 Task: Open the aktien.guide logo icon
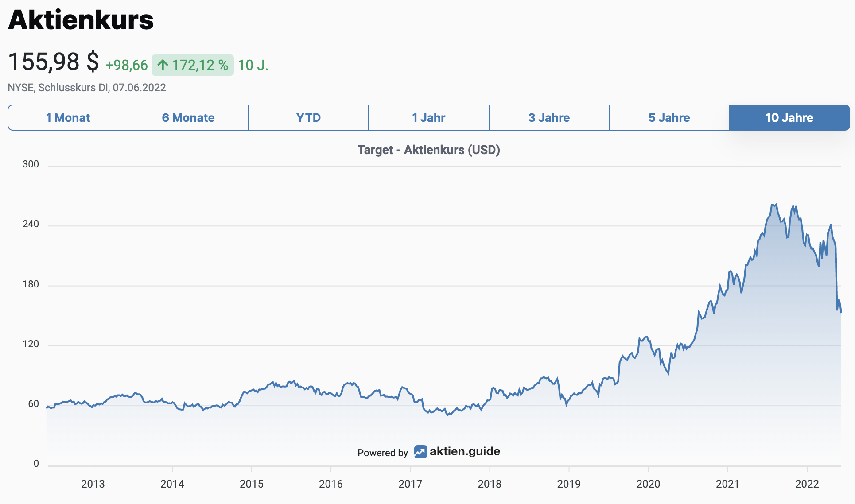(x=420, y=452)
